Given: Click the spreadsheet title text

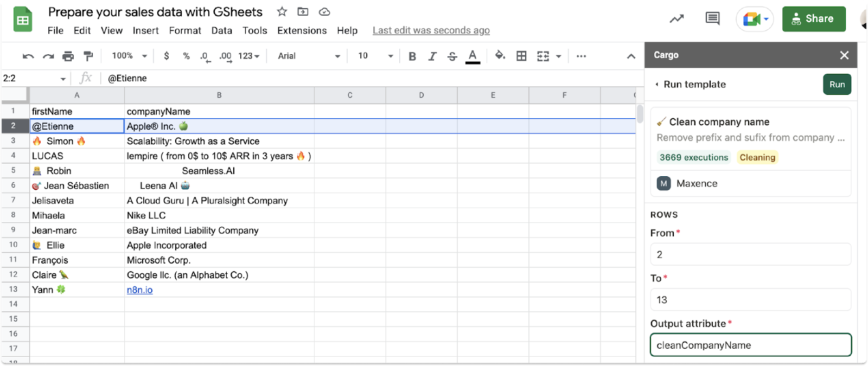Looking at the screenshot, I should tap(155, 12).
